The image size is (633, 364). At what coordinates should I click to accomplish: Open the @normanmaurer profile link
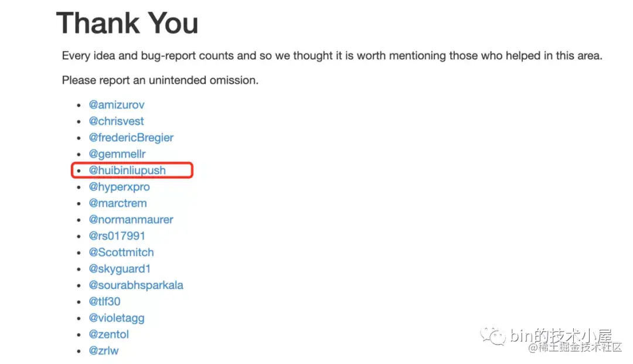(x=131, y=220)
